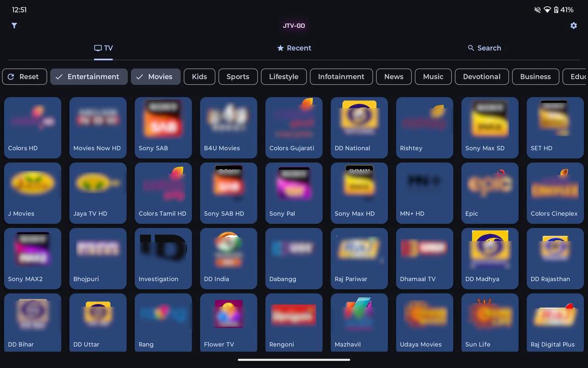Screen dimensions: 588x368
Task: Play the DD Bihar channel
Action: point(33,323)
